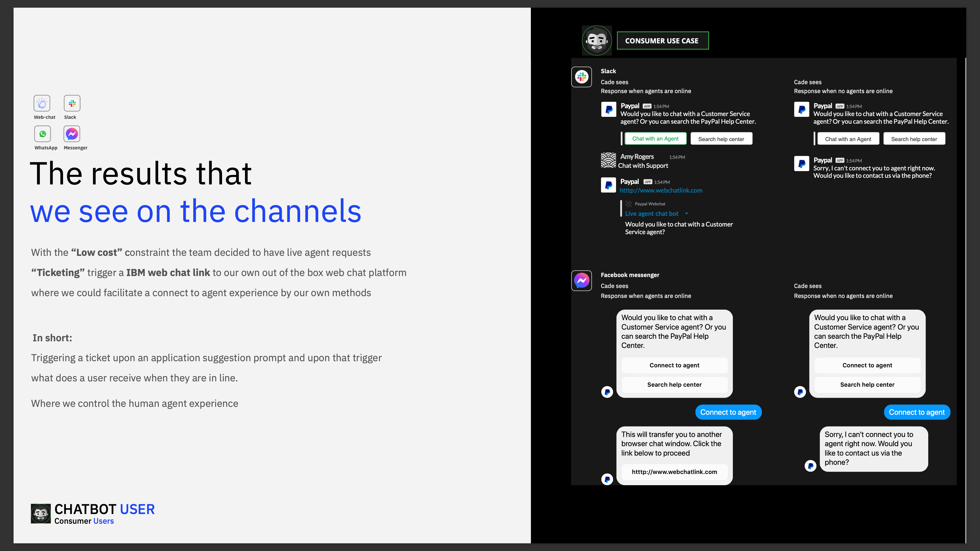Click Connect to agent in no-agents Messenger card

tap(867, 366)
